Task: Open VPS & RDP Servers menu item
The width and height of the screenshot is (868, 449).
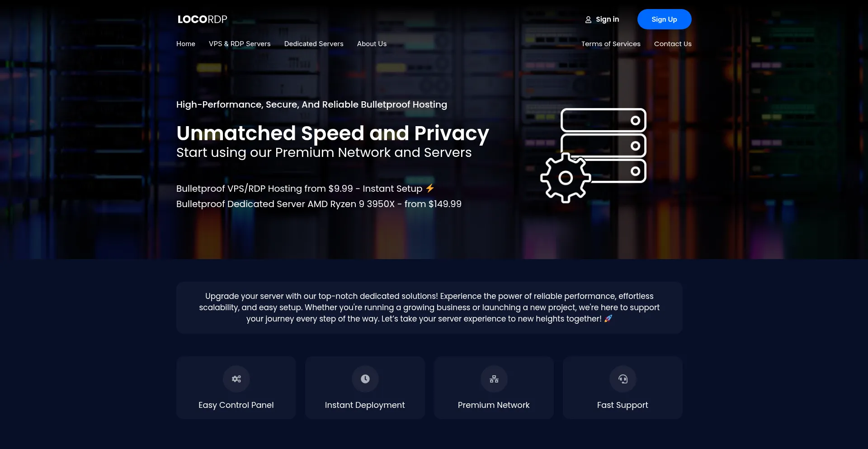Action: click(240, 44)
